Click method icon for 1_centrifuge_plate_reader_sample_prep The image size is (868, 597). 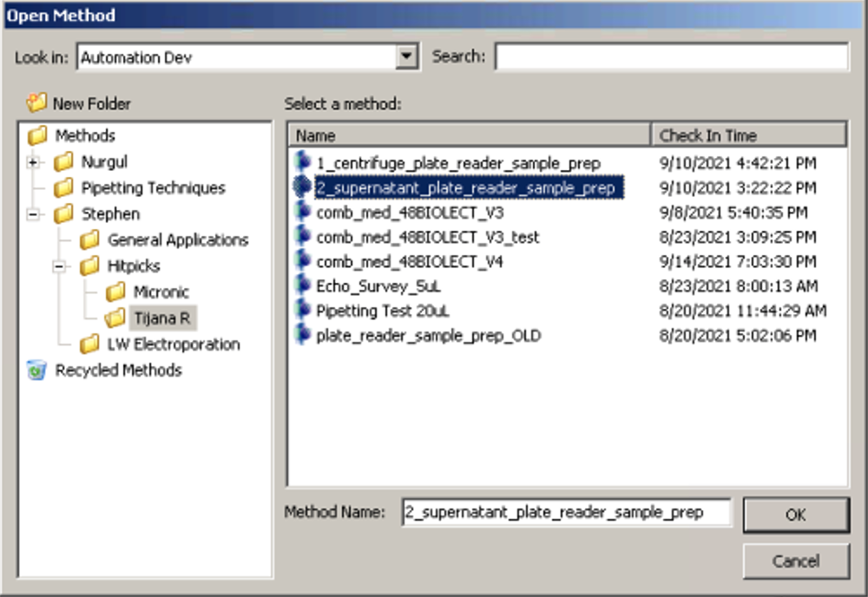coord(302,162)
